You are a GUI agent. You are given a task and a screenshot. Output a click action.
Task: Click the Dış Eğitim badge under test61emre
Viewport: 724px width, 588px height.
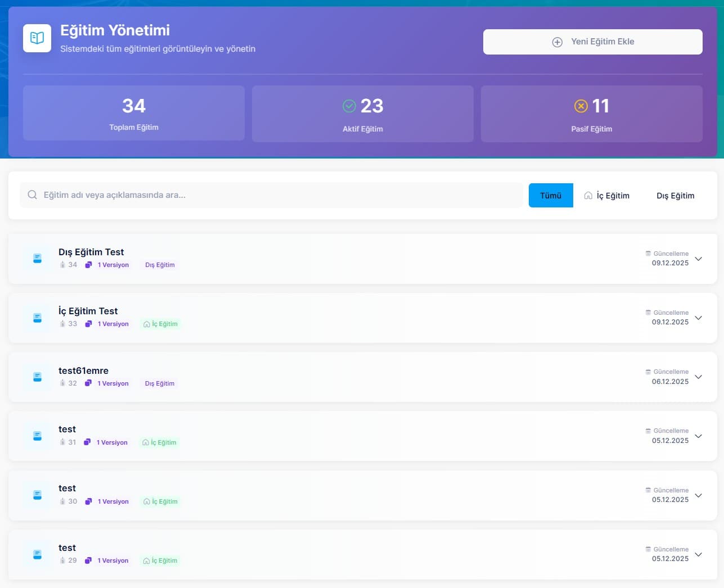[x=159, y=383]
